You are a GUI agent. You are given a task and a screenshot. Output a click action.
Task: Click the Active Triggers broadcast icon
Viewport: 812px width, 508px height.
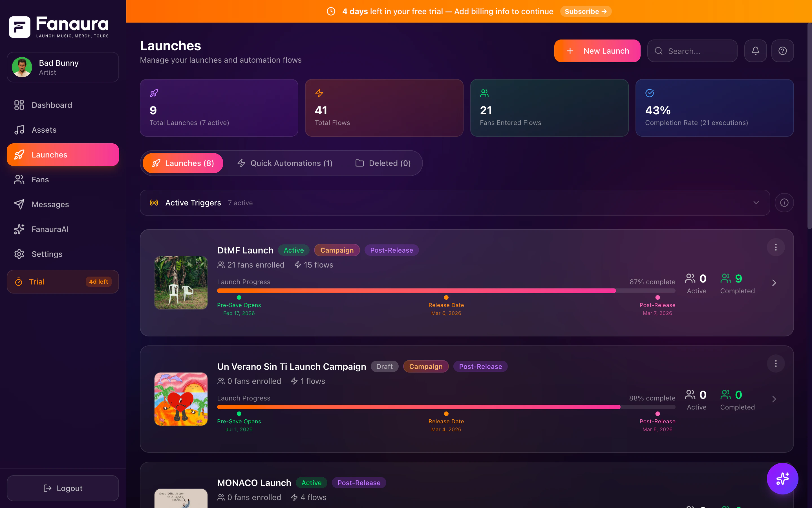[154, 203]
